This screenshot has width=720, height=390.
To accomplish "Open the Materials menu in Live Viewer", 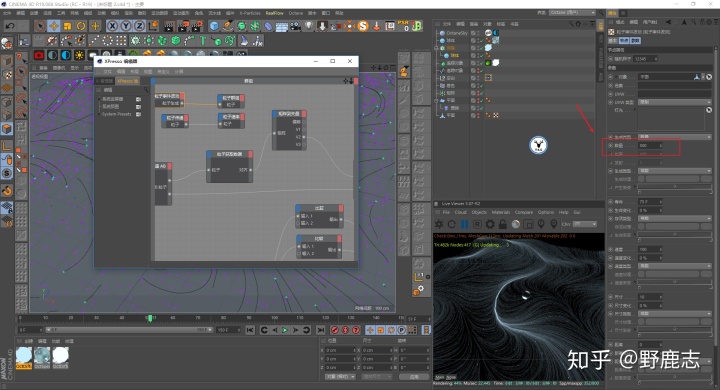I will [501, 212].
